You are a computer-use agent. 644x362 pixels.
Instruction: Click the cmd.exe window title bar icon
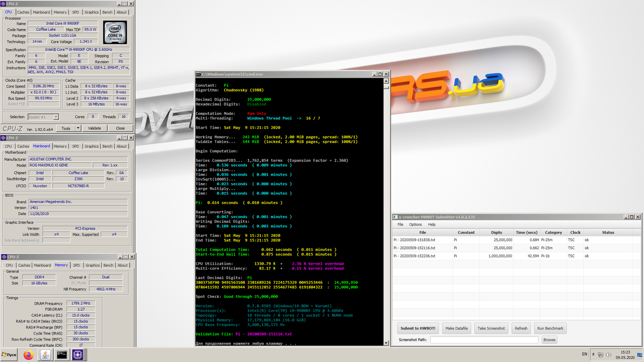click(x=198, y=74)
